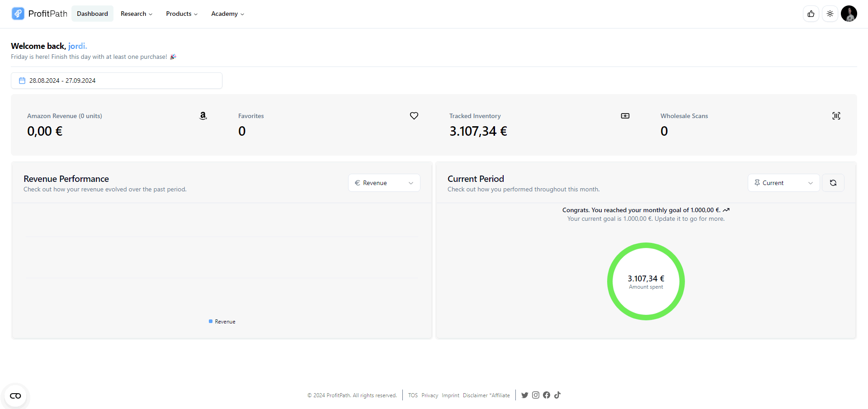868x409 pixels.
Task: Open the Twitter social link
Action: pos(525,395)
